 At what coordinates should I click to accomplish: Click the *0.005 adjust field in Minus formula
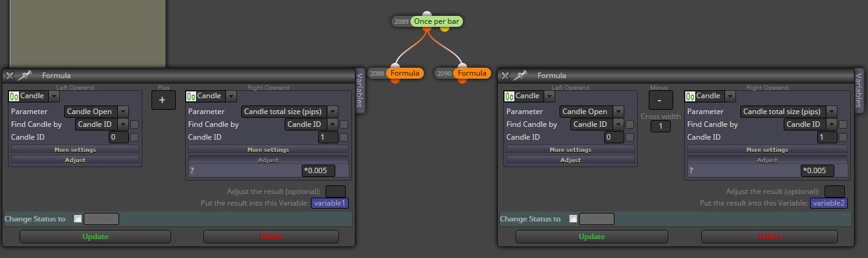pos(817,171)
